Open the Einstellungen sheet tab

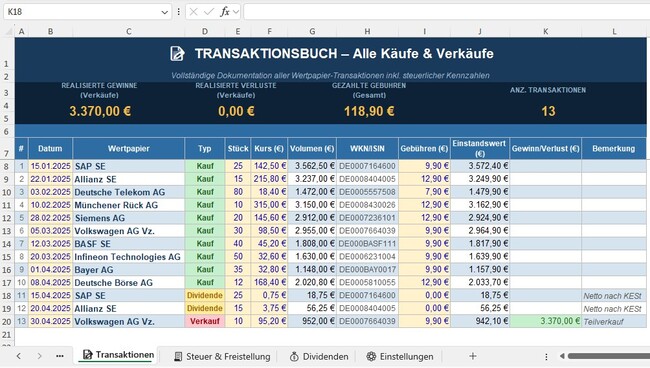(x=400, y=356)
